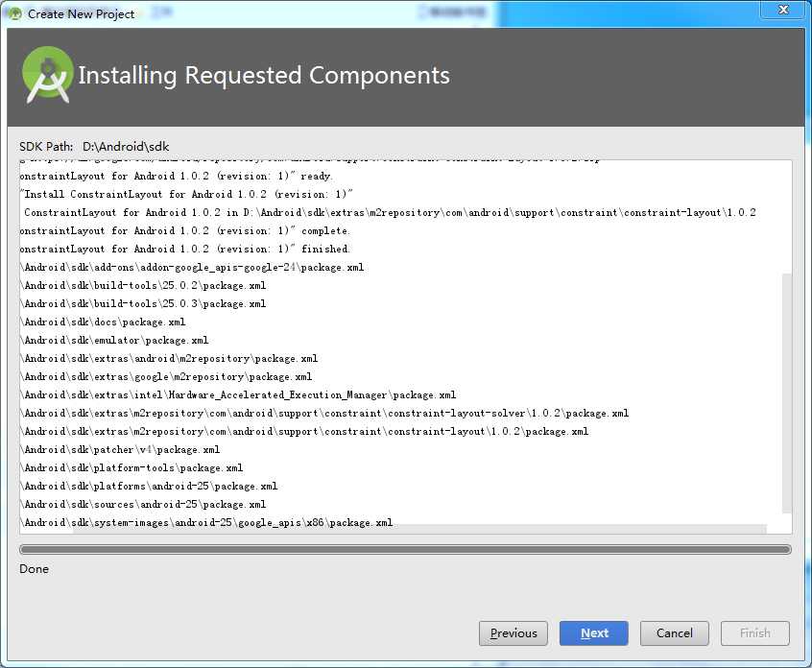812x668 pixels.
Task: Select the sdk\docs\package.xml line
Action: tap(103, 322)
